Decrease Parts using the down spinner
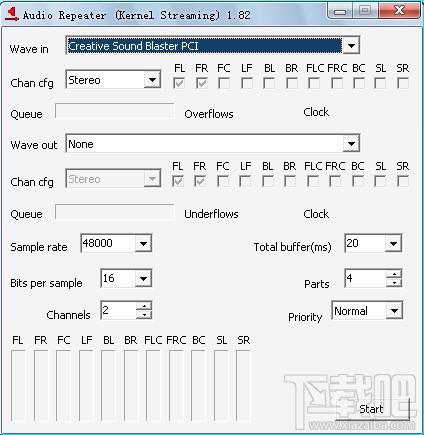The image size is (424, 435). pos(394,282)
